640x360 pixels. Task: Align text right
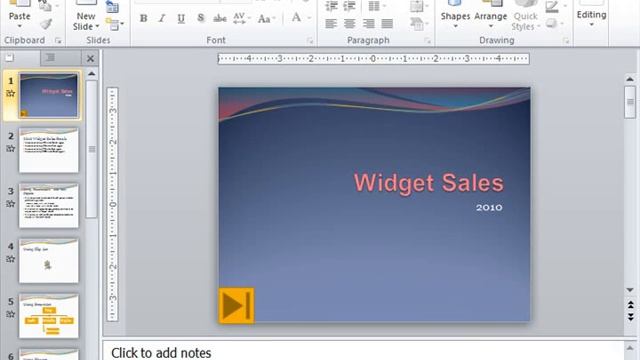coord(369,24)
